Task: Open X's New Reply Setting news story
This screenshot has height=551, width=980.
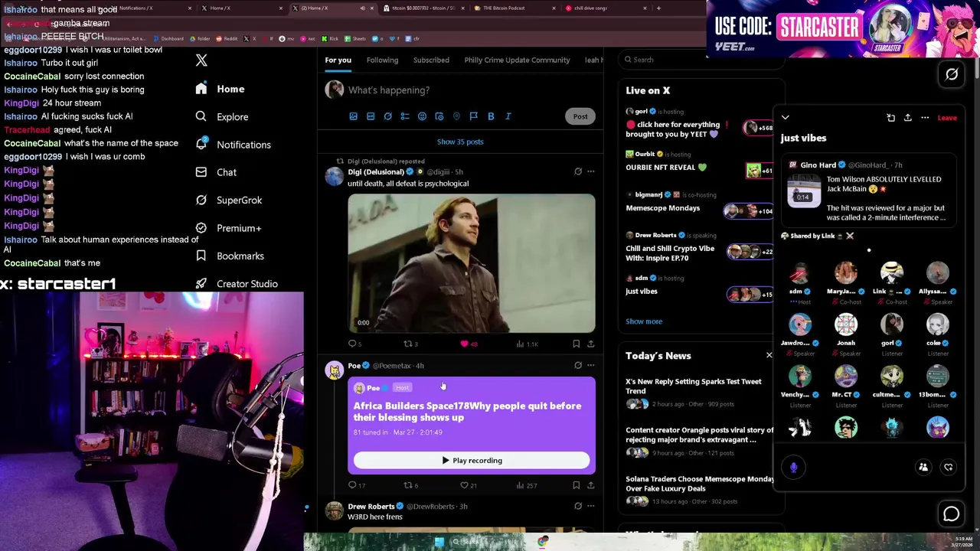Action: [694, 386]
